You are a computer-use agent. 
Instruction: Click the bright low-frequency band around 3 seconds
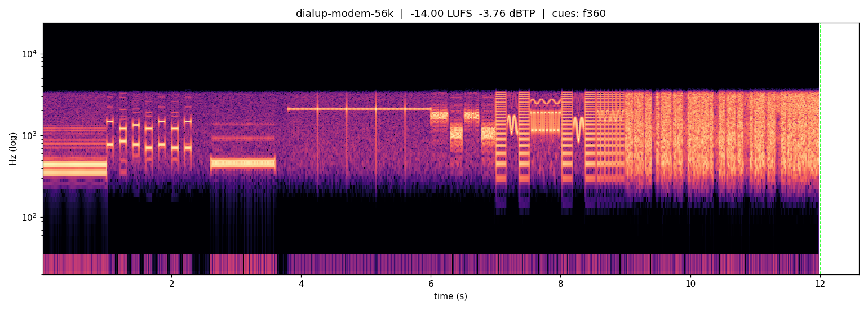243,163
